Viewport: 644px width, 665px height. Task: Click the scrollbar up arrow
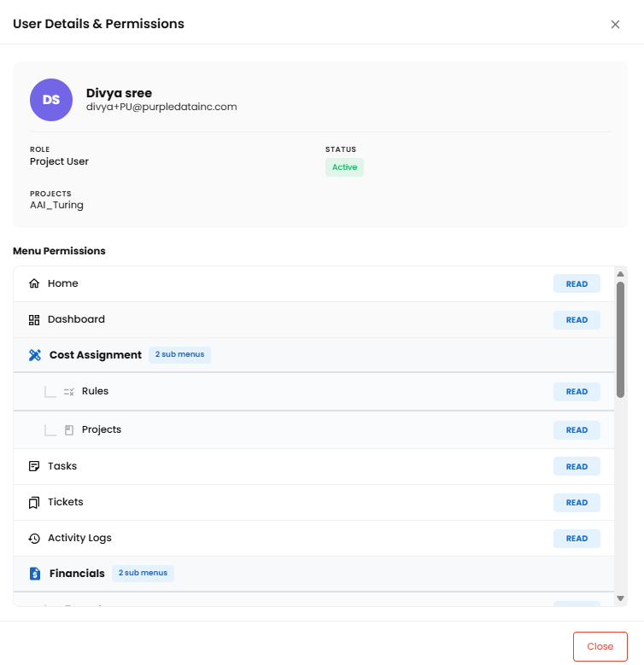pos(620,274)
